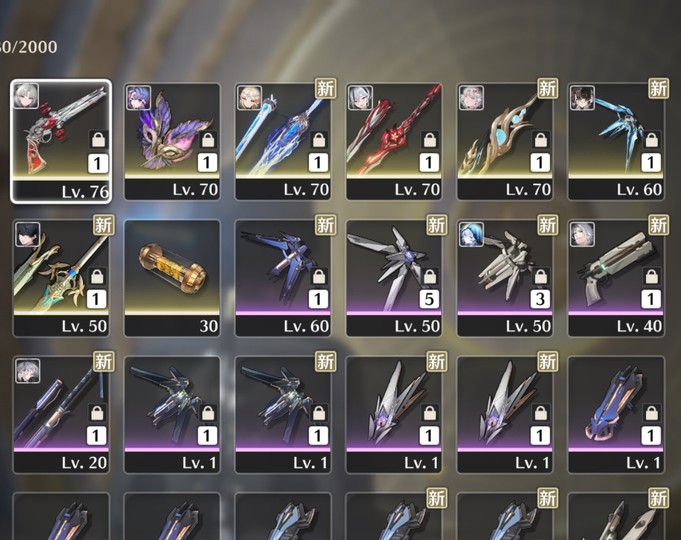Select the twin dark pistols weapon Lv. 20
This screenshot has height=540, width=681.
point(61,414)
